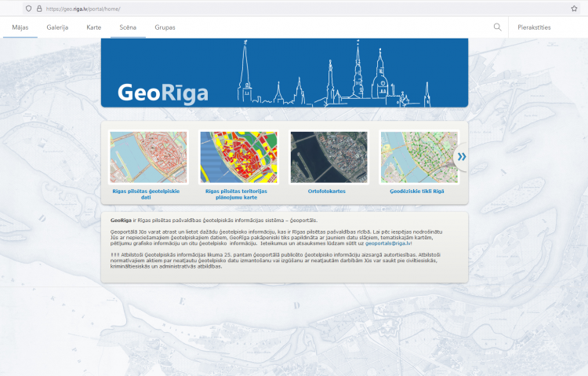Click the shield tracking protection icon
The height and width of the screenshot is (376, 588).
click(28, 9)
